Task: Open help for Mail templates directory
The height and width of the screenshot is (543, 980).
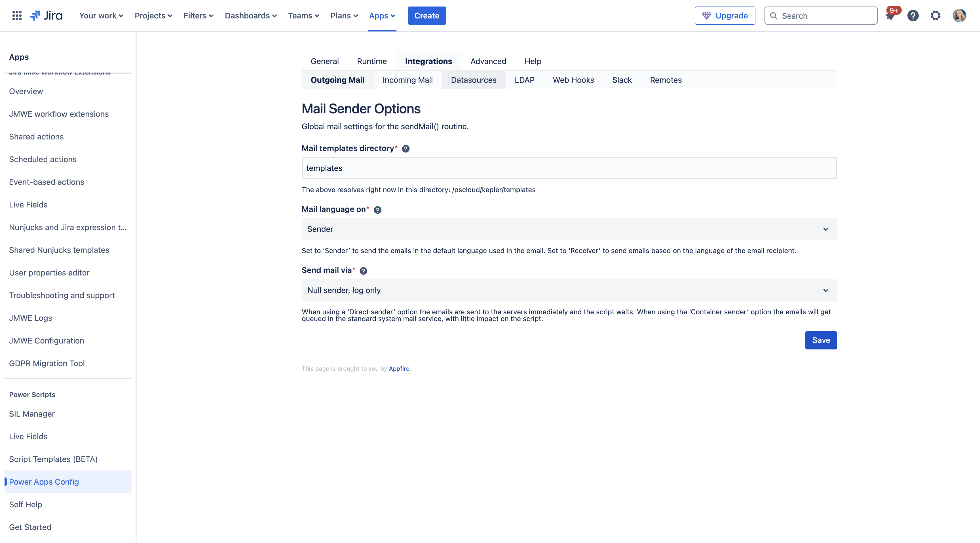Action: pos(405,149)
